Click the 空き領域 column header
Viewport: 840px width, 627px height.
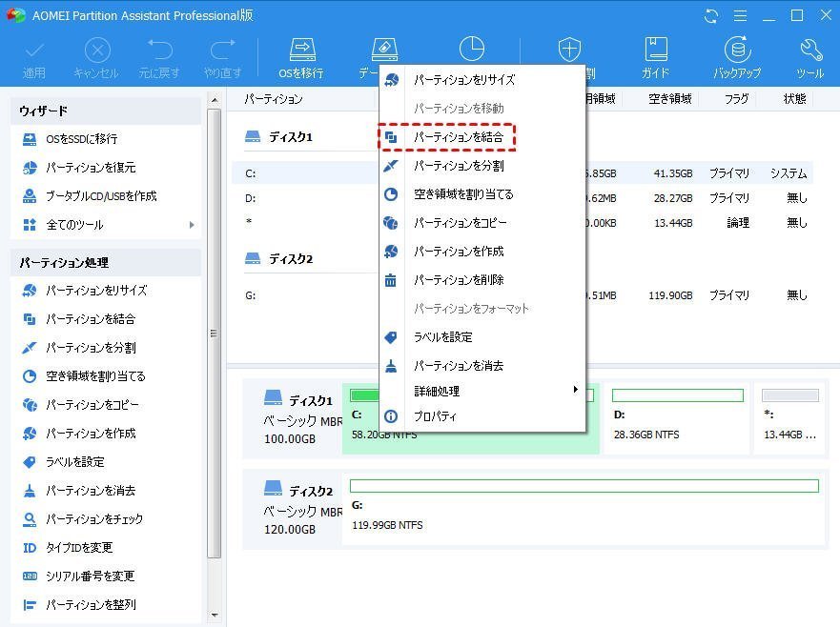tap(669, 98)
